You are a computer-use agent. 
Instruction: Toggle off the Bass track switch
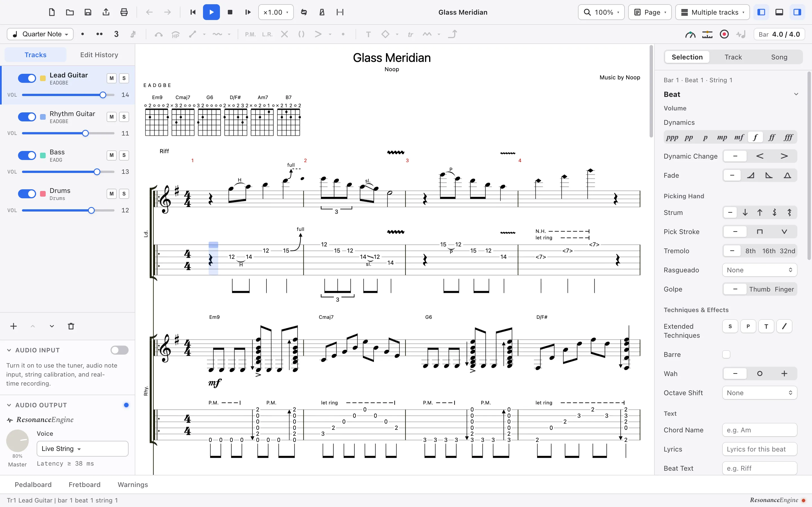(x=27, y=155)
